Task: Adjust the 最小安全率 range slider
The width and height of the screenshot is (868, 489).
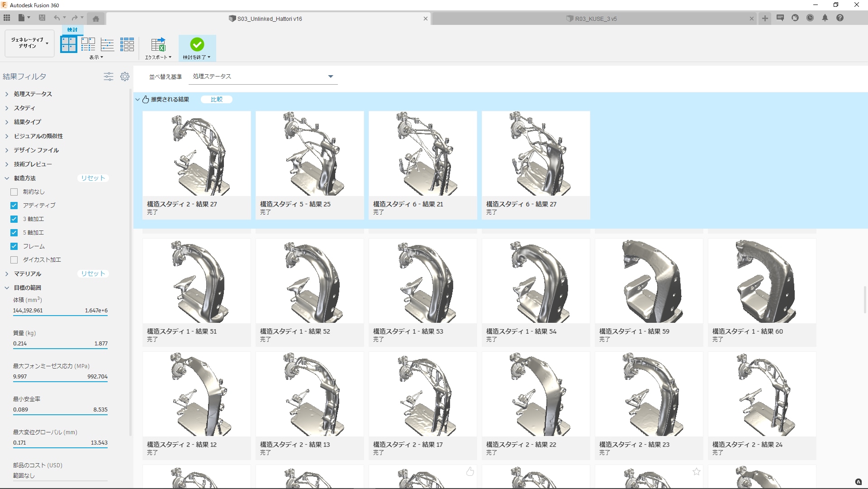Action: pos(60,415)
